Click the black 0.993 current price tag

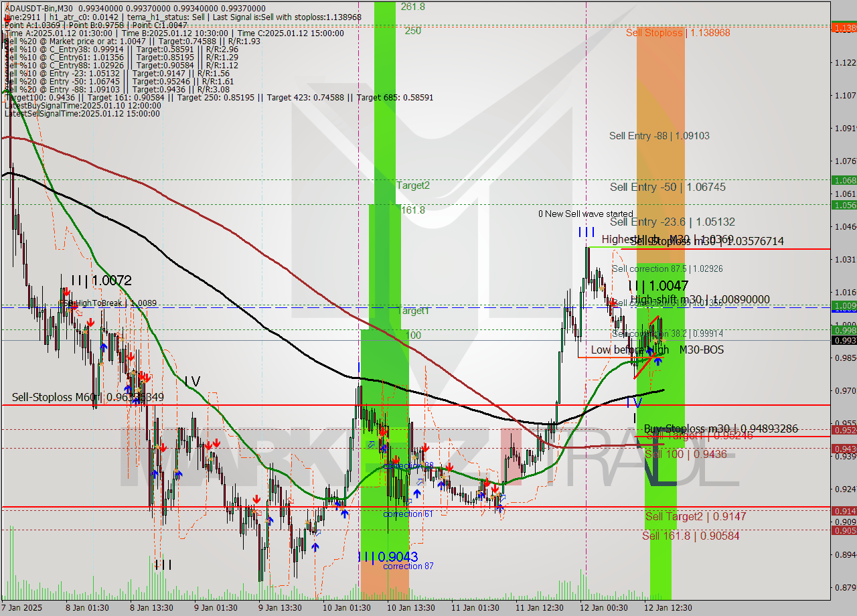coord(843,340)
